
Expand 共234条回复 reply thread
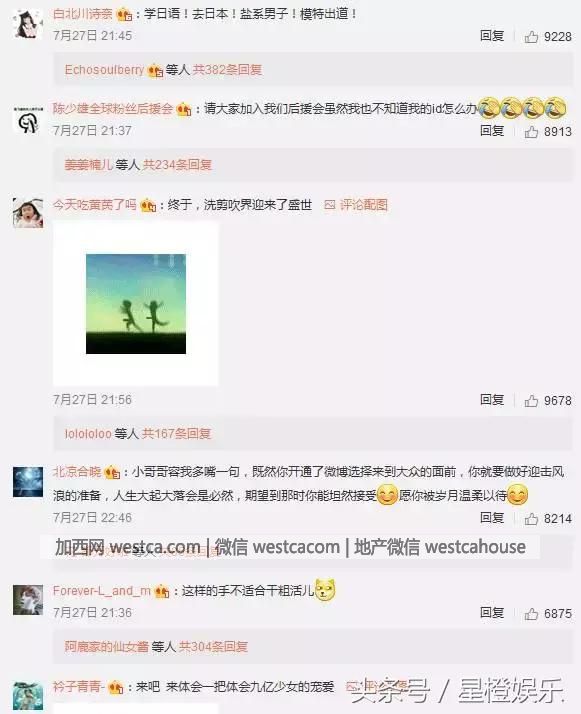pos(178,164)
